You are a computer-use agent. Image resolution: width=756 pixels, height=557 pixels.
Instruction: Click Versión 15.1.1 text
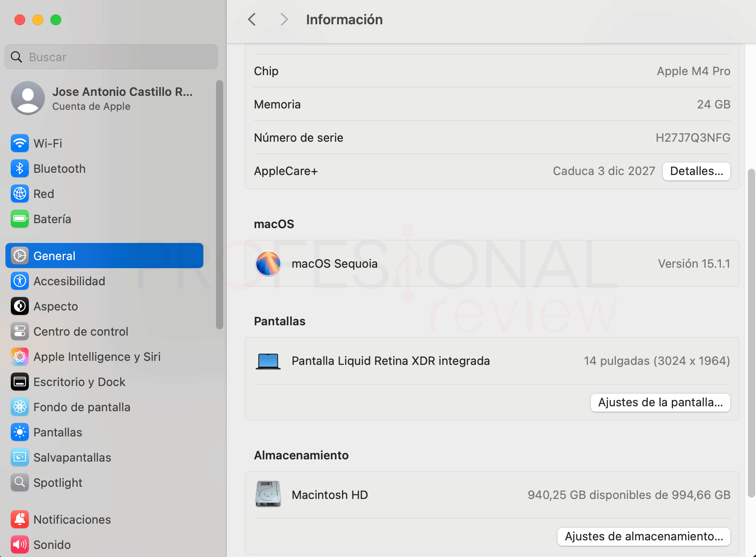click(694, 264)
